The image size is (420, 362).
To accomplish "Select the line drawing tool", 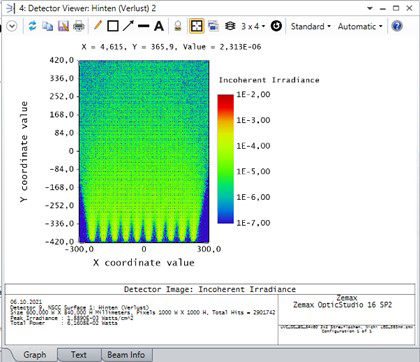I will pyautogui.click(x=143, y=26).
